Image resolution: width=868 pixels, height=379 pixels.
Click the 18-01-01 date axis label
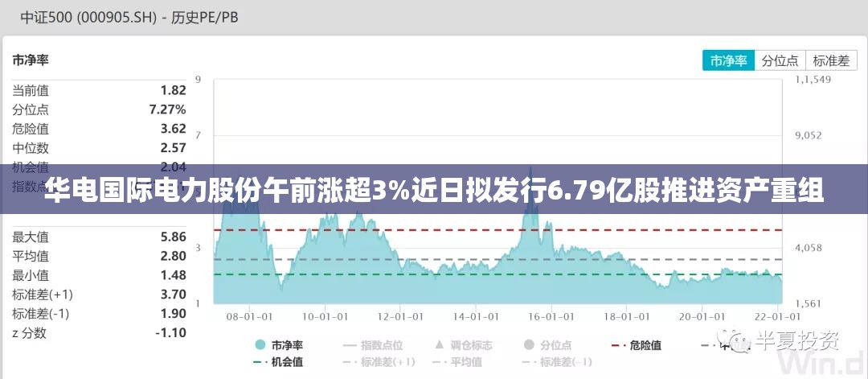[x=627, y=316]
